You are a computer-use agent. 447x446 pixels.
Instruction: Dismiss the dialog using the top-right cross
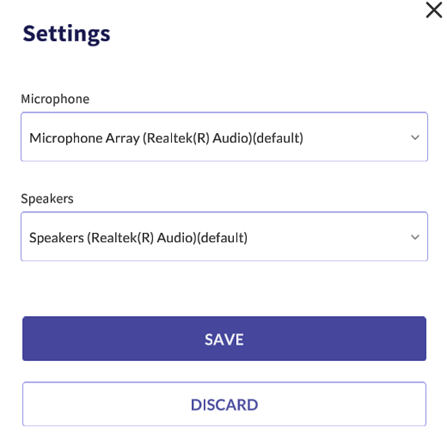tap(434, 10)
